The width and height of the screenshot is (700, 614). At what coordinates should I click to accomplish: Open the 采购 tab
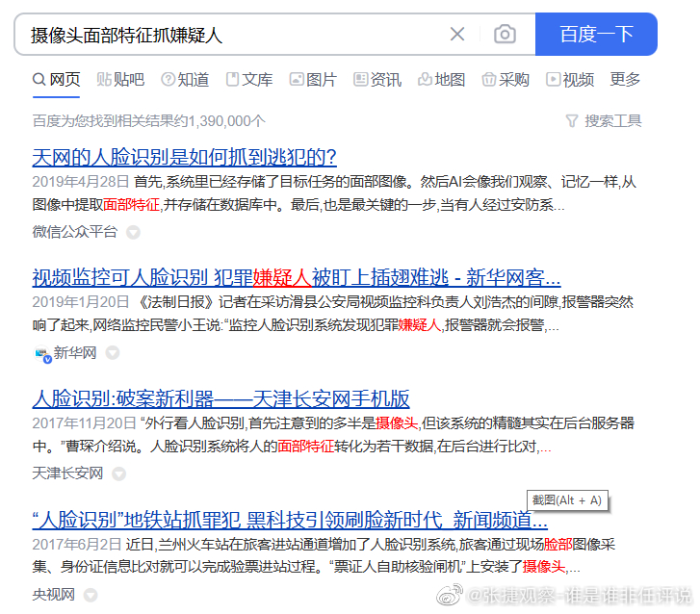tap(506, 80)
